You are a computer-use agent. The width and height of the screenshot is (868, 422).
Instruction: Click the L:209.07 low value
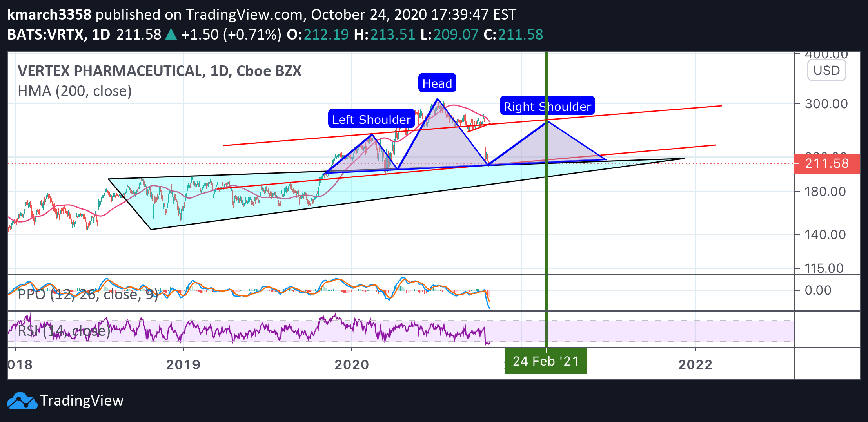(449, 34)
